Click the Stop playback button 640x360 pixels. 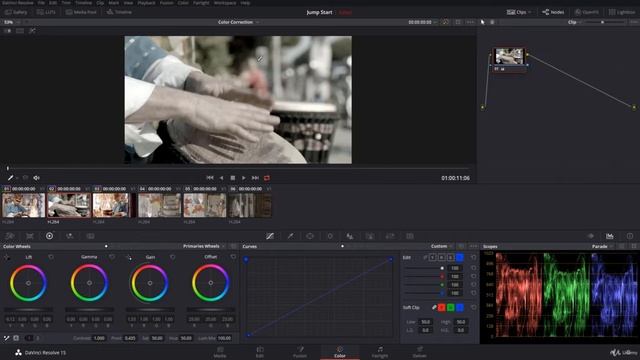click(x=233, y=178)
